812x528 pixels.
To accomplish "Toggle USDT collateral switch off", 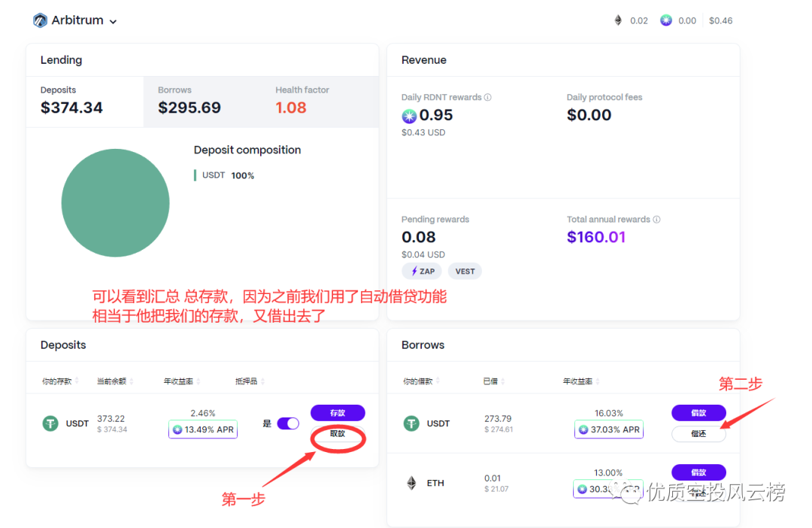I will pos(288,424).
